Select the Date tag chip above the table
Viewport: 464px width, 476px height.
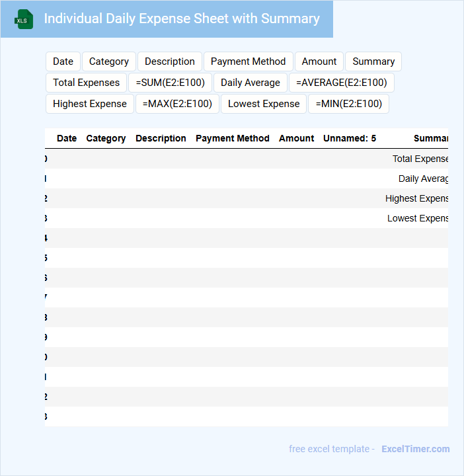[63, 61]
